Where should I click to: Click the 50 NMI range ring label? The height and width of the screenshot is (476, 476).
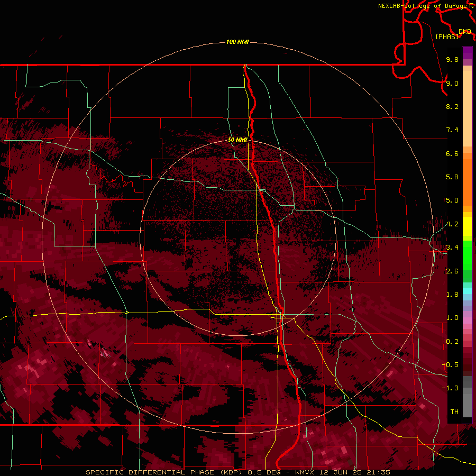pyautogui.click(x=237, y=140)
